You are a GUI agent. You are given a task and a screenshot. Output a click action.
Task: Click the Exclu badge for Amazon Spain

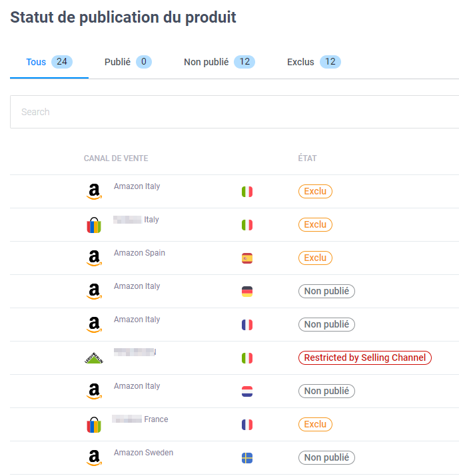point(315,258)
